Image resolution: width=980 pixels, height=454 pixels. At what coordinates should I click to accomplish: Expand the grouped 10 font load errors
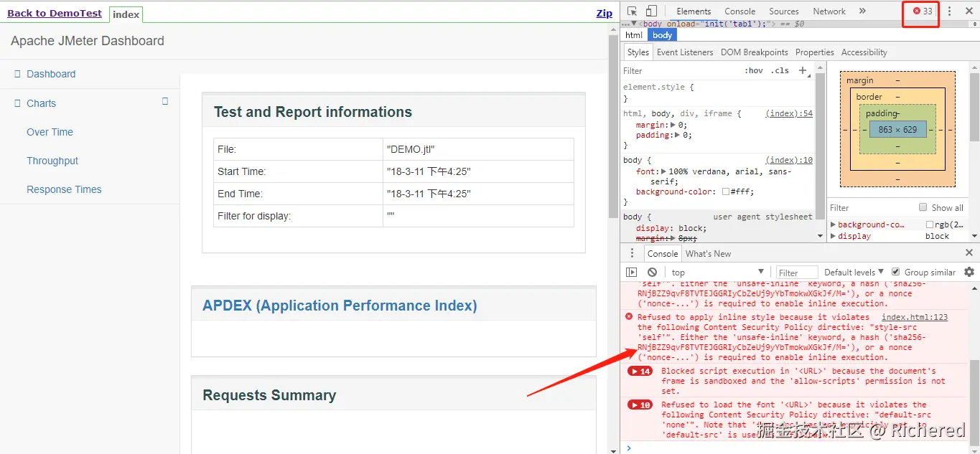[640, 405]
